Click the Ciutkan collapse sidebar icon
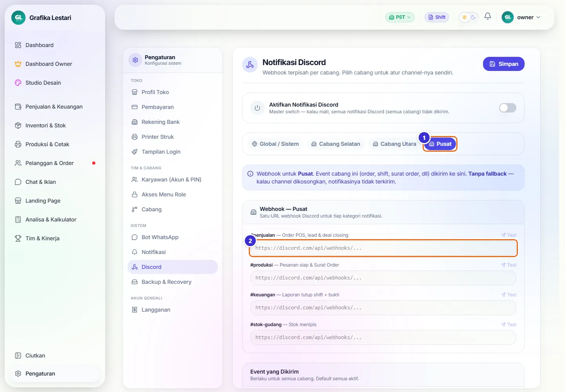Image resolution: width=565 pixels, height=392 pixels. [x=18, y=356]
